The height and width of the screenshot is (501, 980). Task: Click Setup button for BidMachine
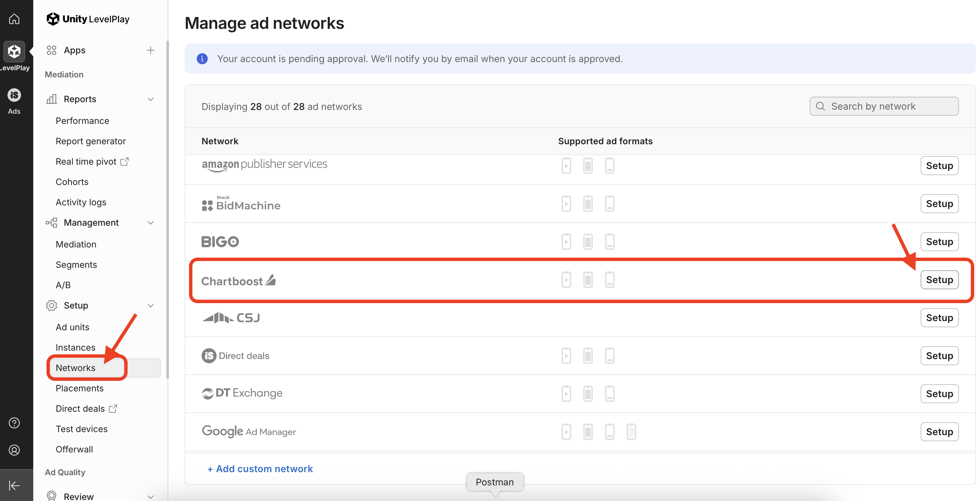pyautogui.click(x=939, y=204)
